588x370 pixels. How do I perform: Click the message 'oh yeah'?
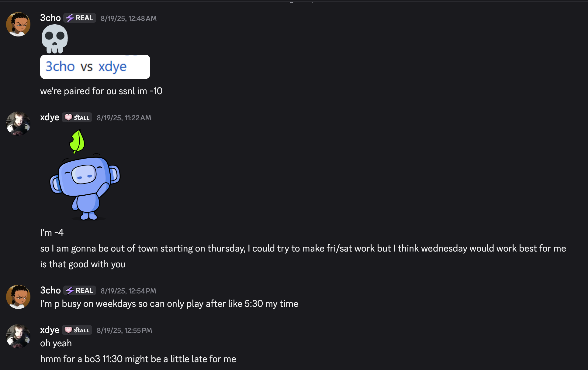click(x=56, y=343)
